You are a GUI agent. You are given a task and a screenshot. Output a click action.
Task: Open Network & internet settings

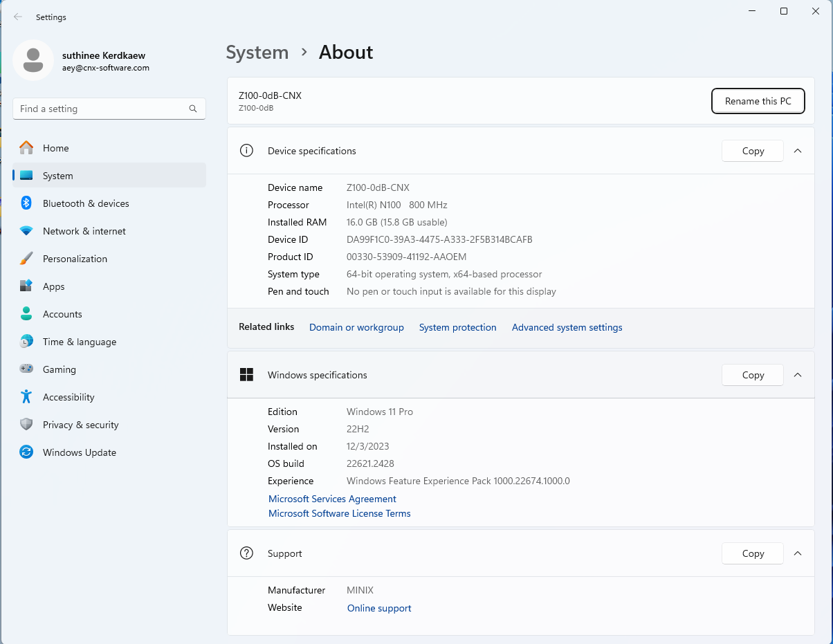(x=109, y=231)
